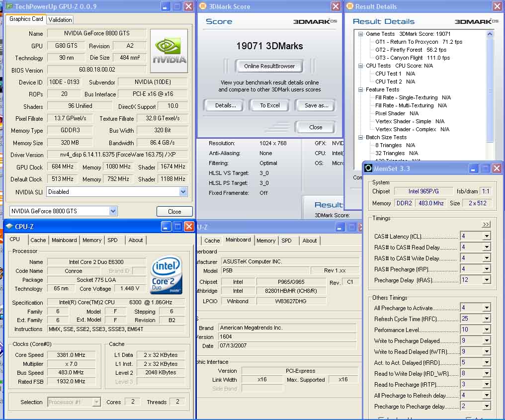Click MemSet Memory 483.0 Mhz value
This screenshot has height=420, width=505.
coord(431,203)
